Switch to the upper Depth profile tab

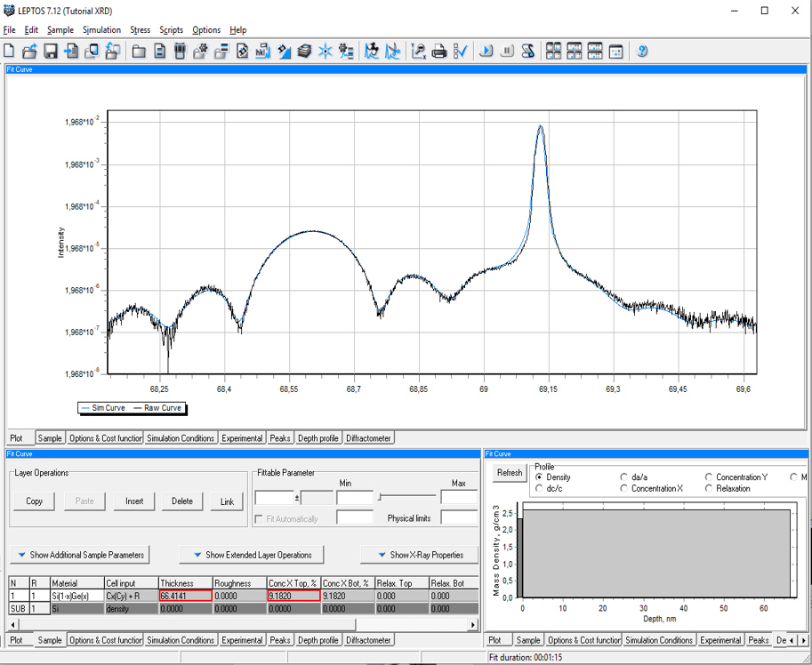click(318, 438)
